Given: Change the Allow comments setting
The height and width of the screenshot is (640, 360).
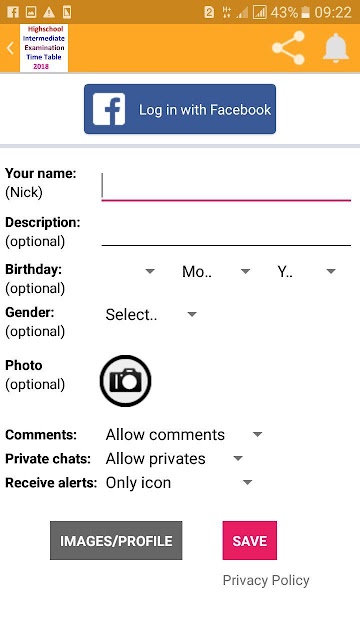Looking at the screenshot, I should [x=184, y=435].
